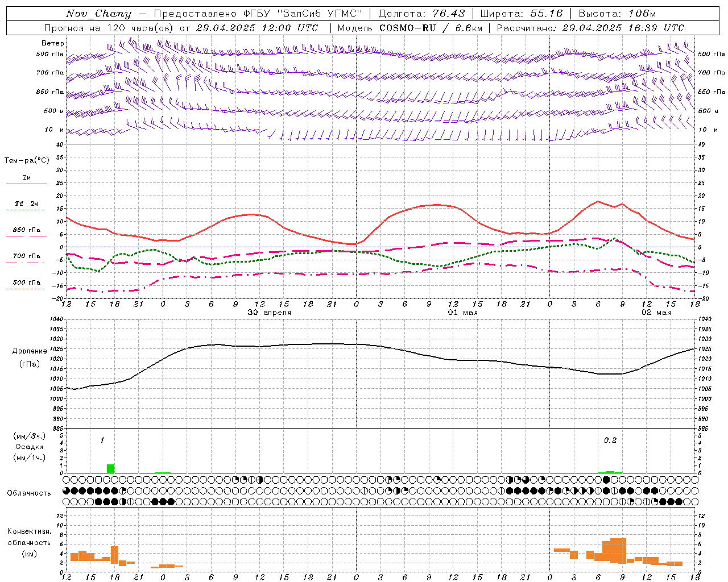
Task: Click the 'Модель COSMO-RU / 6.6км' label
Action: 410,28
